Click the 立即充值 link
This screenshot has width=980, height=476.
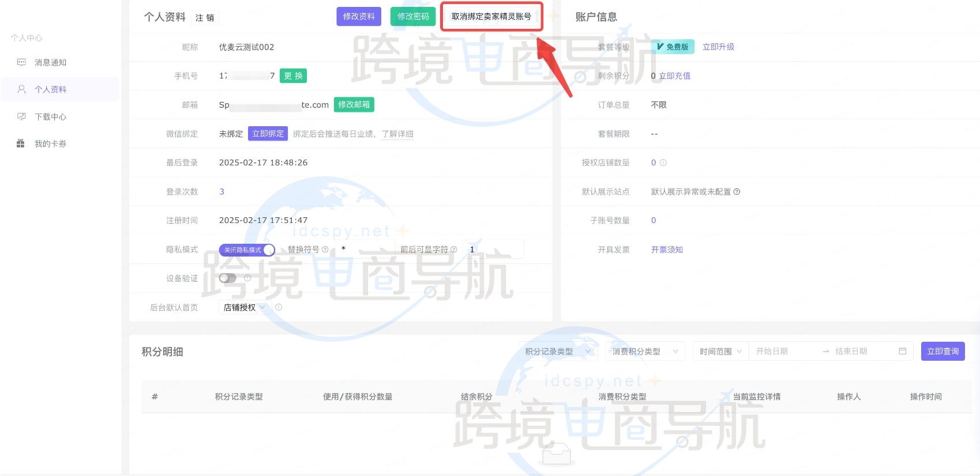pyautogui.click(x=675, y=75)
